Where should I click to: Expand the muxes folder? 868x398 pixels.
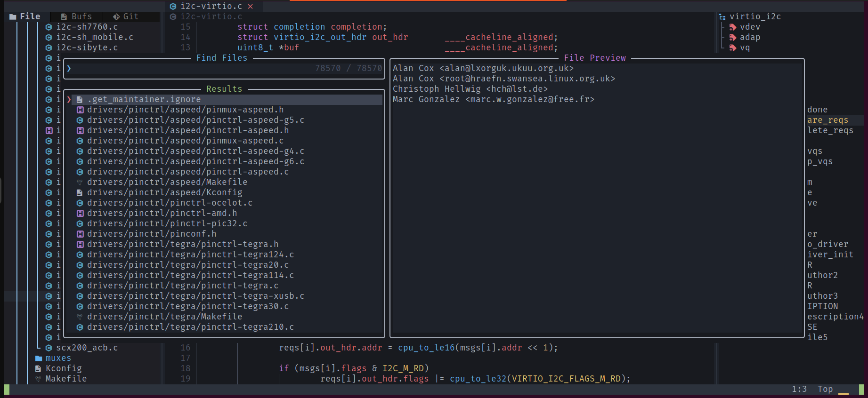pos(58,358)
